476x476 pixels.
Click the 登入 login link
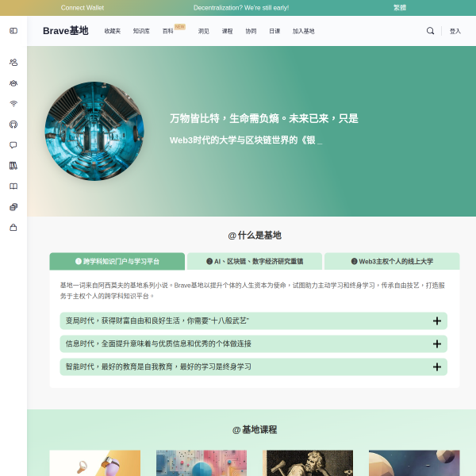[x=455, y=31]
